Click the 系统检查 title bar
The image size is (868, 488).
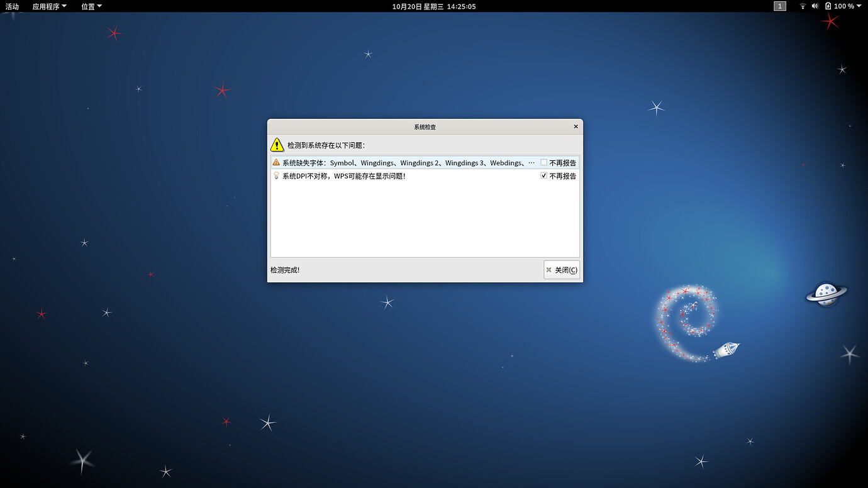tap(425, 126)
